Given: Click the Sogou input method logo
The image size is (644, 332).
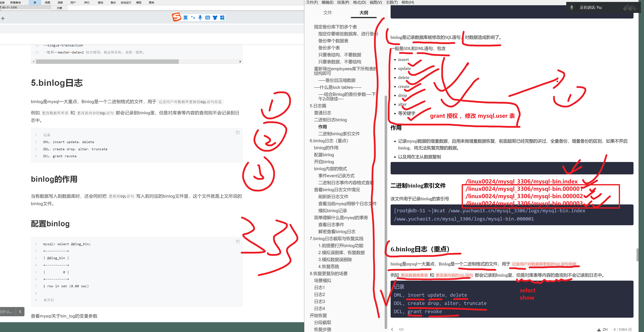Looking at the screenshot, I should (x=177, y=17).
